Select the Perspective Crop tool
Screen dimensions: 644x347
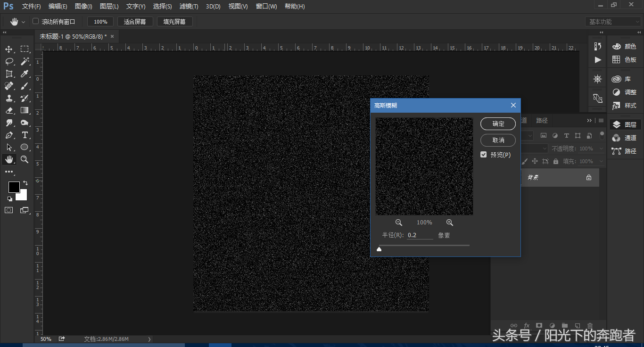(x=9, y=74)
